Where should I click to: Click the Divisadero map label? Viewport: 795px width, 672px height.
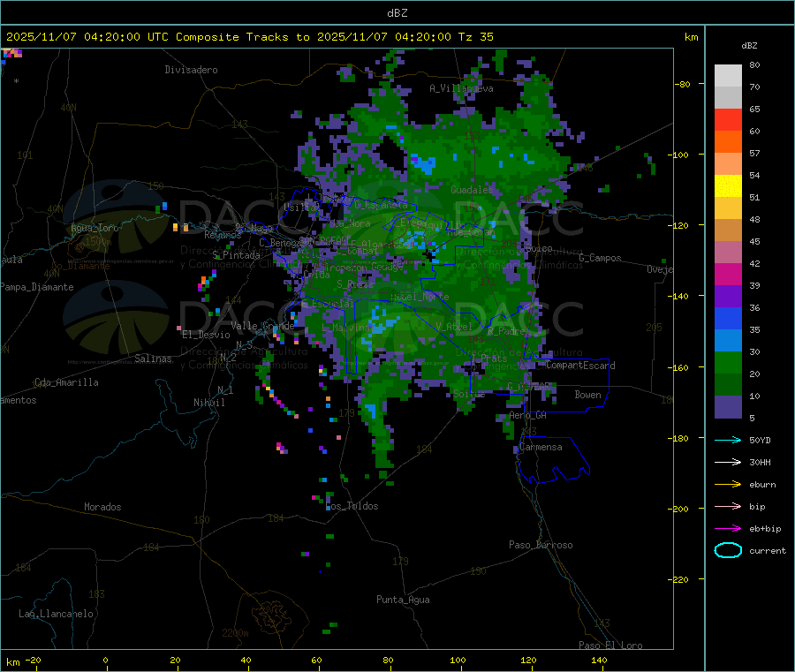pyautogui.click(x=191, y=70)
